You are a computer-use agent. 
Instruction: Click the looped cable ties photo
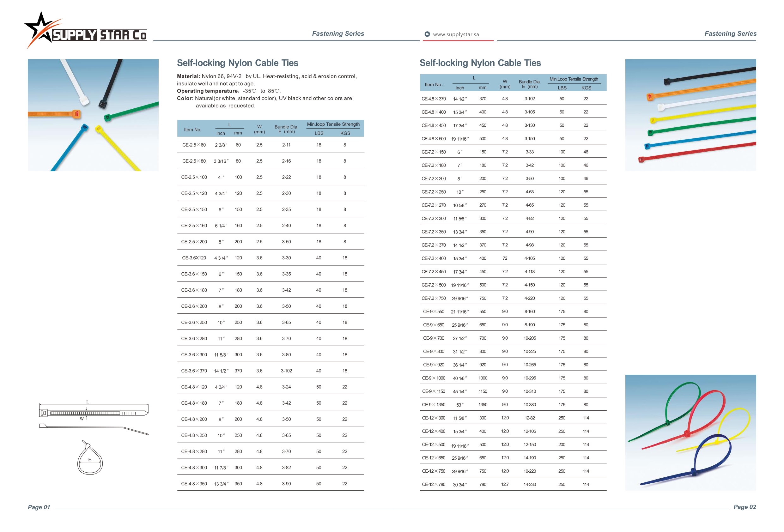coord(690,432)
